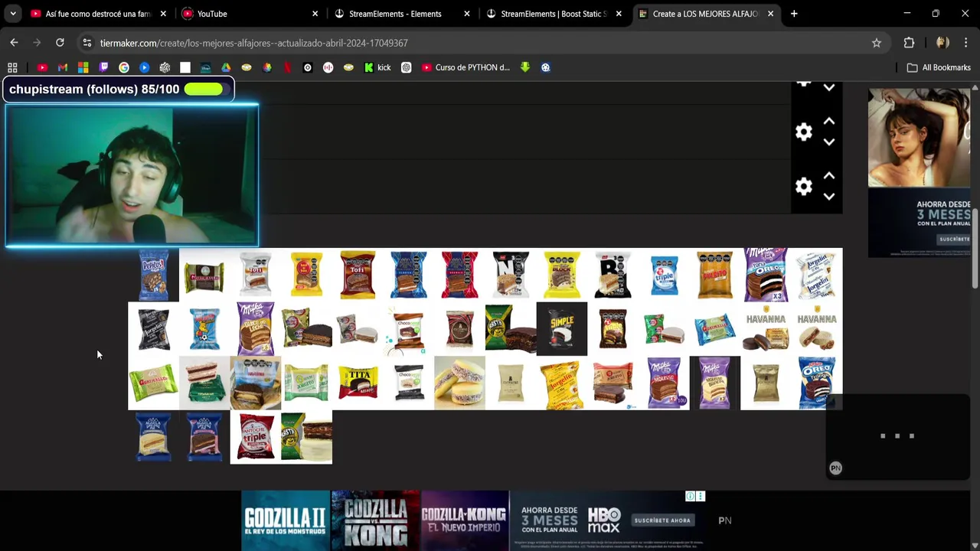Image resolution: width=980 pixels, height=551 pixels.
Task: Select the yellow Jorgelín alfajor image
Action: [562, 383]
